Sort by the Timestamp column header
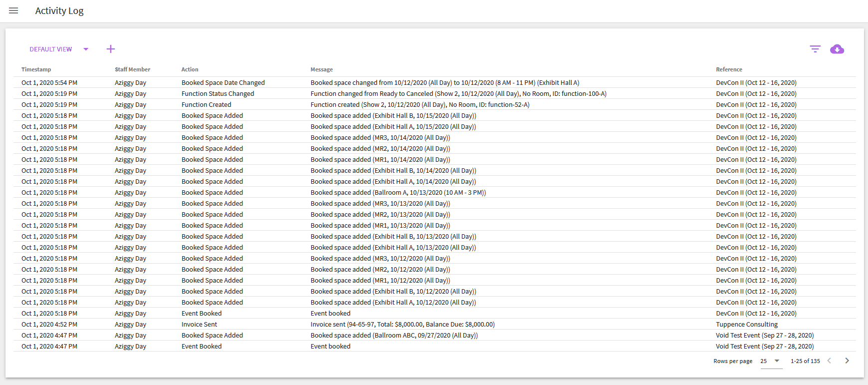The image size is (868, 385). click(36, 69)
